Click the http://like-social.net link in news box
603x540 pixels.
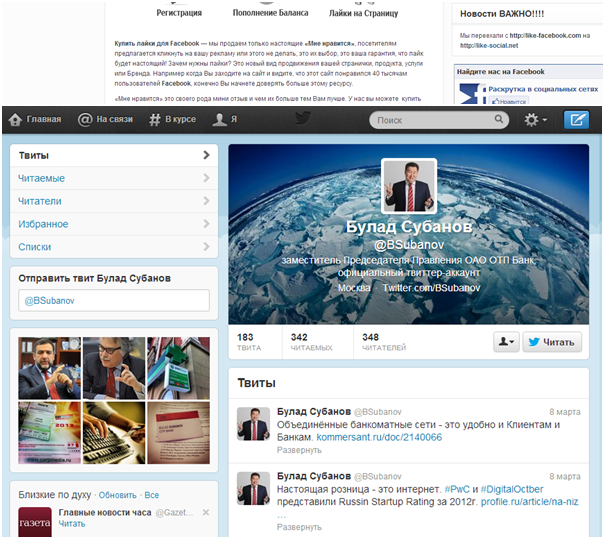click(489, 45)
